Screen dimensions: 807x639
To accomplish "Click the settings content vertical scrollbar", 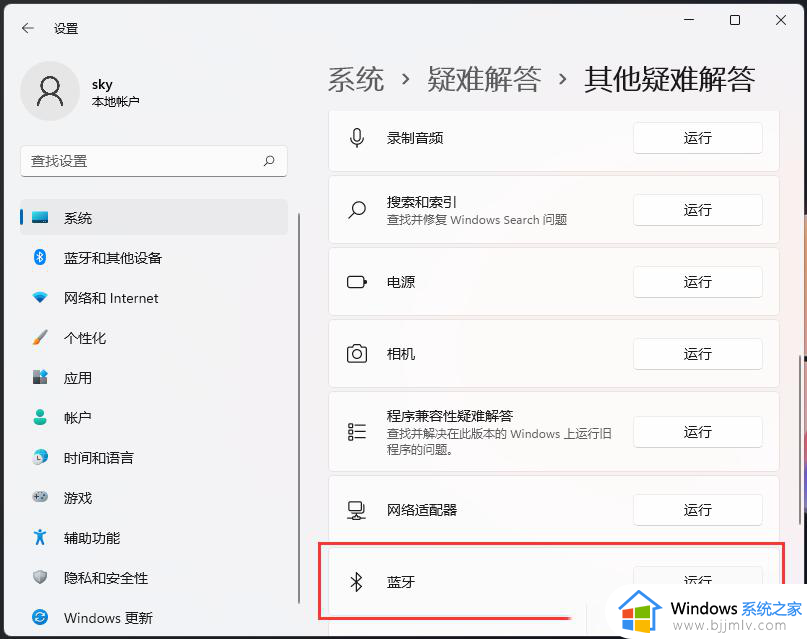I will tap(800, 439).
